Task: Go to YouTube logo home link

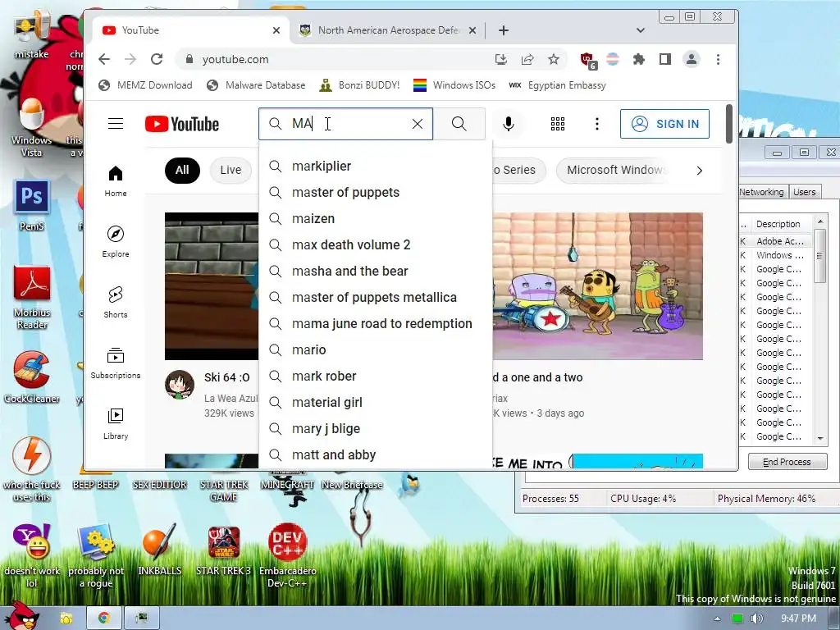Action: point(182,125)
